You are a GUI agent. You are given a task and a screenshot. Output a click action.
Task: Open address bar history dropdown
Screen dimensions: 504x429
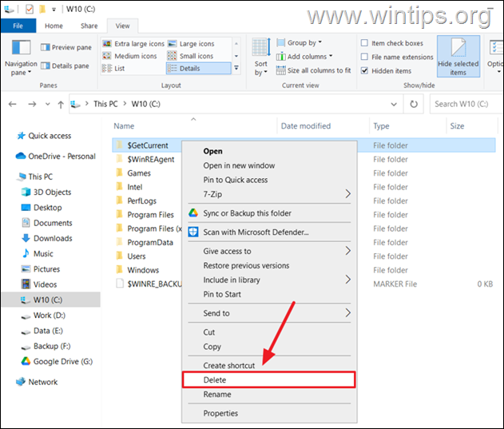tap(394, 104)
